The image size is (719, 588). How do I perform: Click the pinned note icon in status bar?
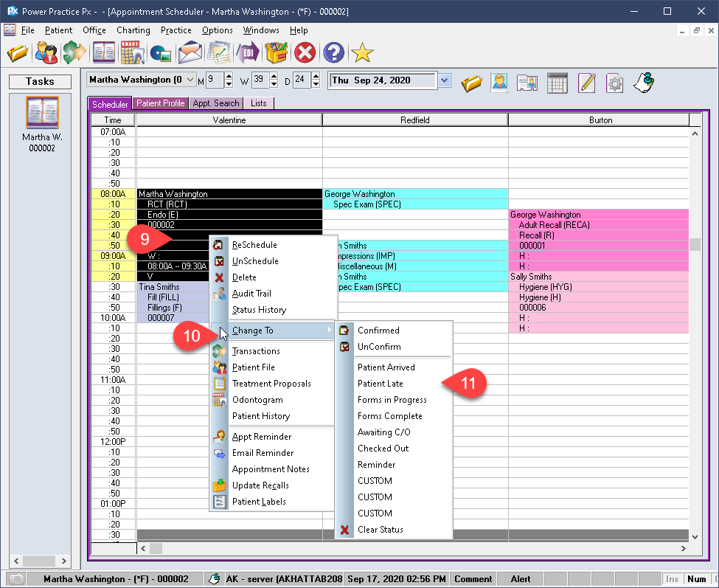pos(214,579)
